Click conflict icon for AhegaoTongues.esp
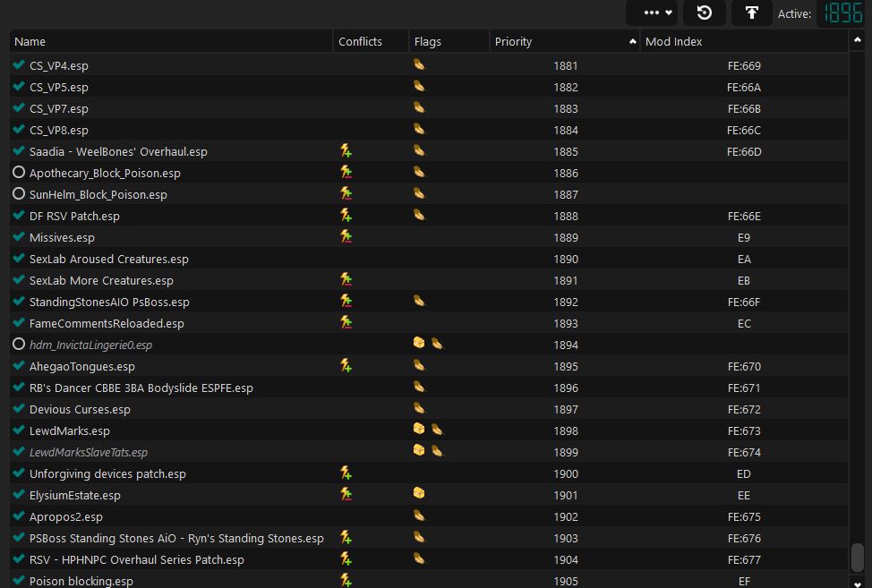The image size is (872, 588). (346, 366)
